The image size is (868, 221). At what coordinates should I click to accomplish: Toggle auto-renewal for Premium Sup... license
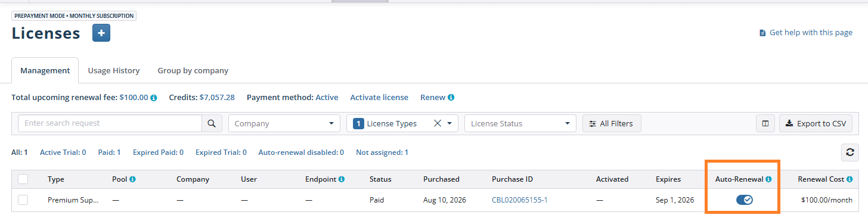[745, 200]
